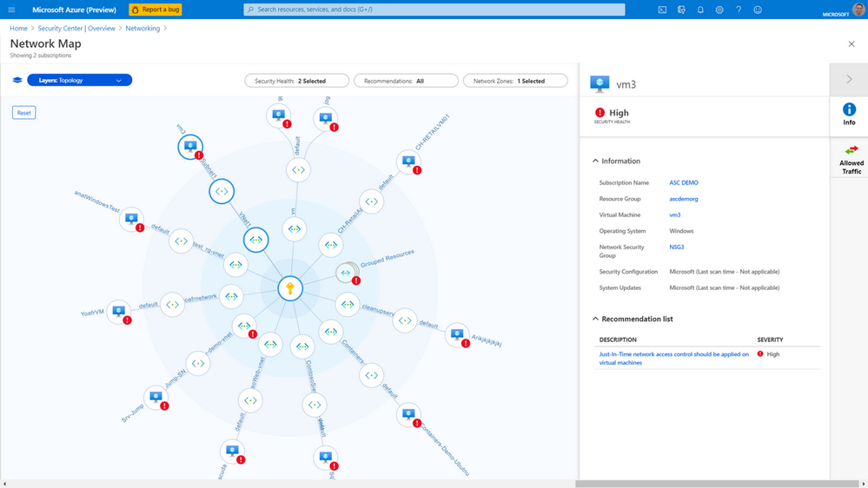Open the portal settings gear
868x488 pixels.
719,10
